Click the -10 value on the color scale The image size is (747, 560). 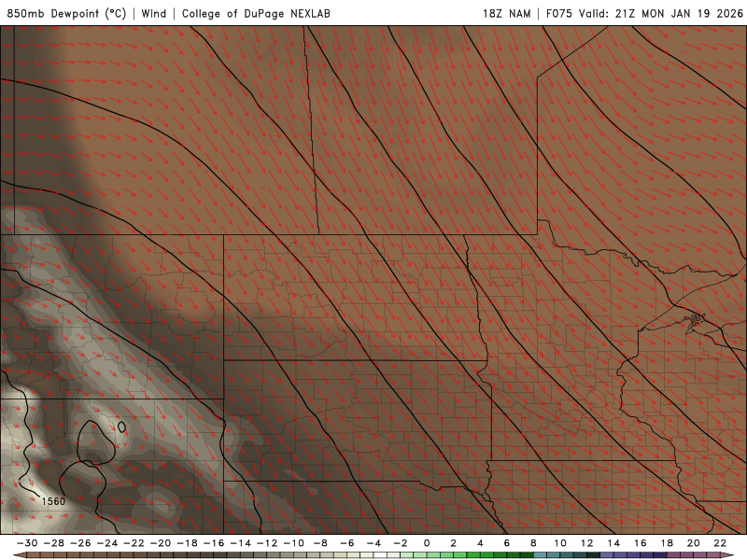tap(293, 543)
